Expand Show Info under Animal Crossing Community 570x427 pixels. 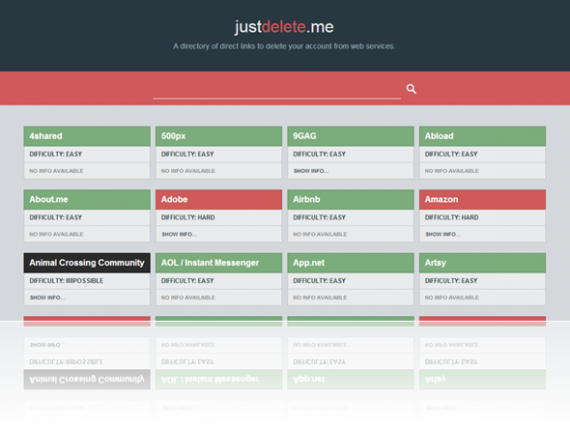pyautogui.click(x=47, y=298)
